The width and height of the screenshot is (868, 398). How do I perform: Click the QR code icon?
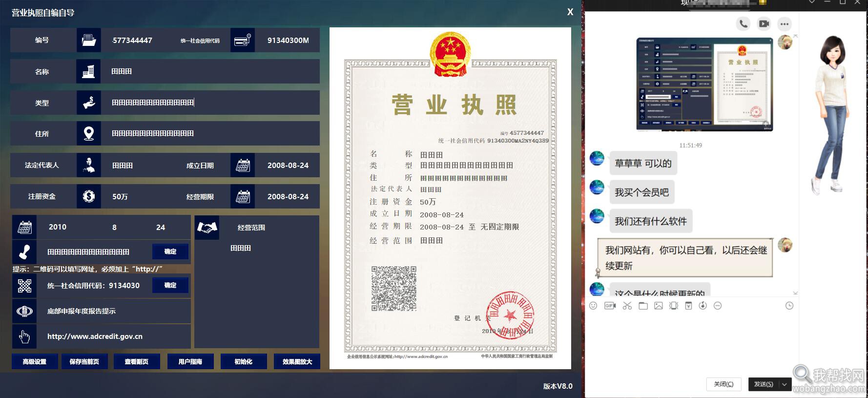(24, 286)
